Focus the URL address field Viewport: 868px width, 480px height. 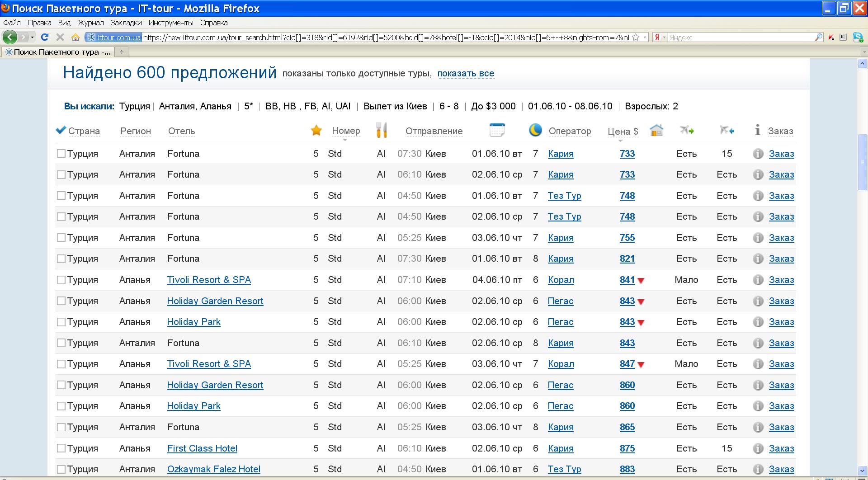click(387, 37)
